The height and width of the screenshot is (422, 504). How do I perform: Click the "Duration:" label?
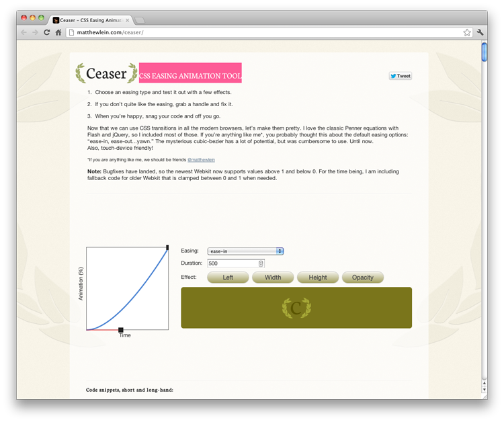pos(192,263)
